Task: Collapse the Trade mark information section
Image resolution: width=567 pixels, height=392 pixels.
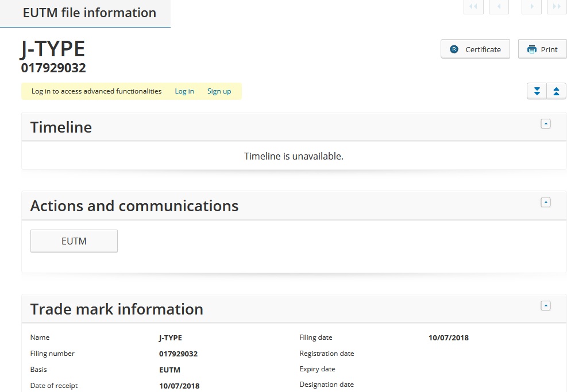Action: [x=546, y=306]
